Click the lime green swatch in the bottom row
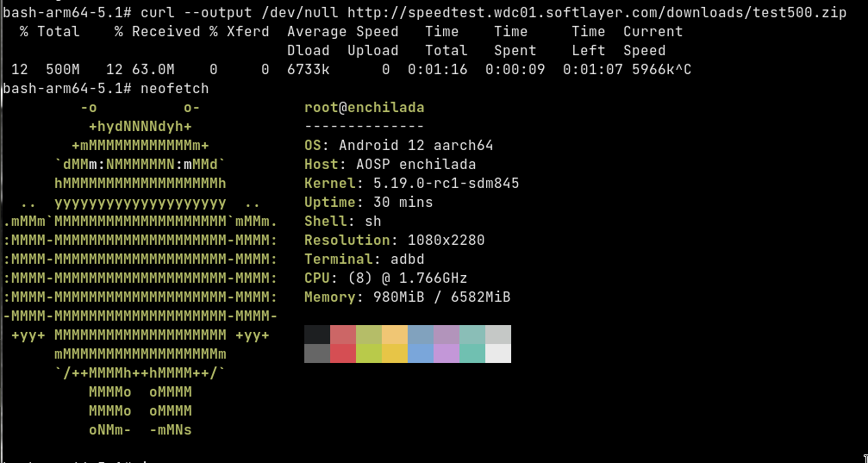The height and width of the screenshot is (463, 868). [369, 354]
